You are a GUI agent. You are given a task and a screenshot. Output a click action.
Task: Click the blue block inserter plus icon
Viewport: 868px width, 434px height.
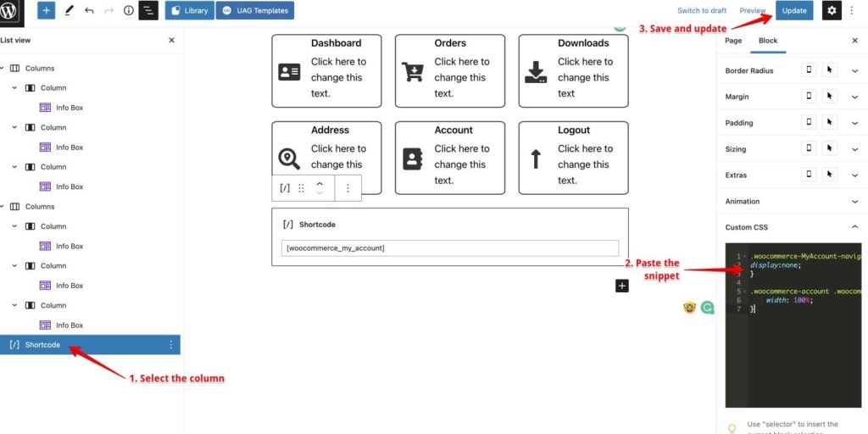pyautogui.click(x=47, y=11)
